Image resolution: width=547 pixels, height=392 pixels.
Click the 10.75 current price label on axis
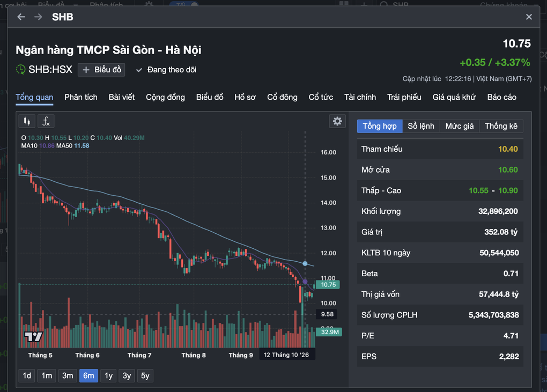[x=328, y=285]
